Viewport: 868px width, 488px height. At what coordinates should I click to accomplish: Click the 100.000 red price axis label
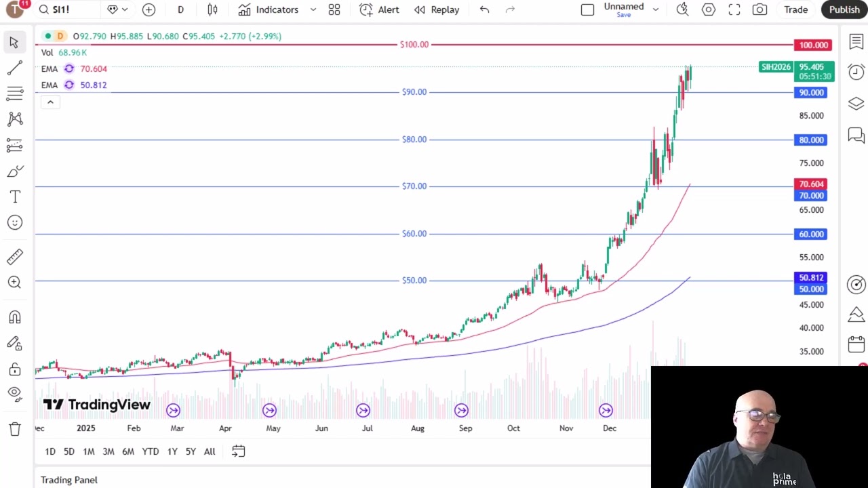812,45
